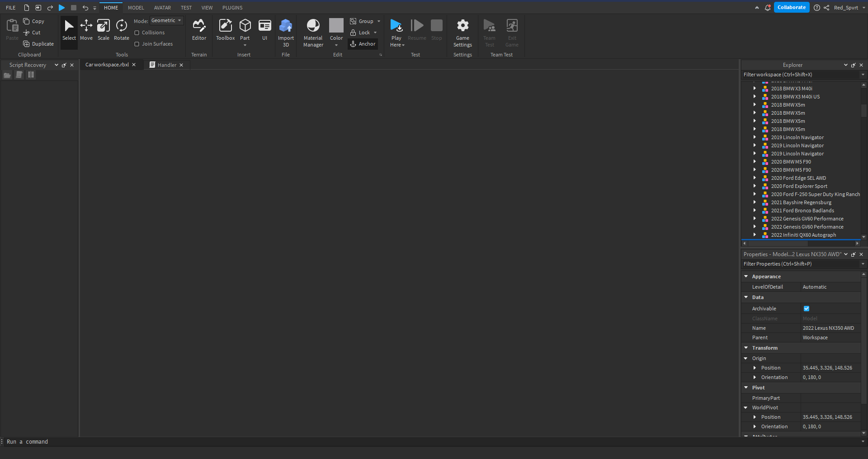Expand 2020 Ford Edge SEL AWD model

[x=755, y=178]
